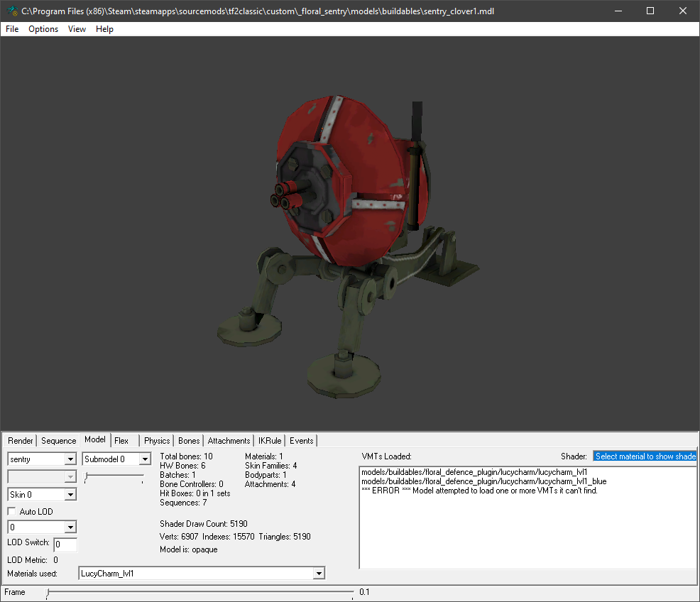Screen dimensions: 700x602
Task: Click the slider beside Submodel dropdown
Action: pyautogui.click(x=114, y=477)
